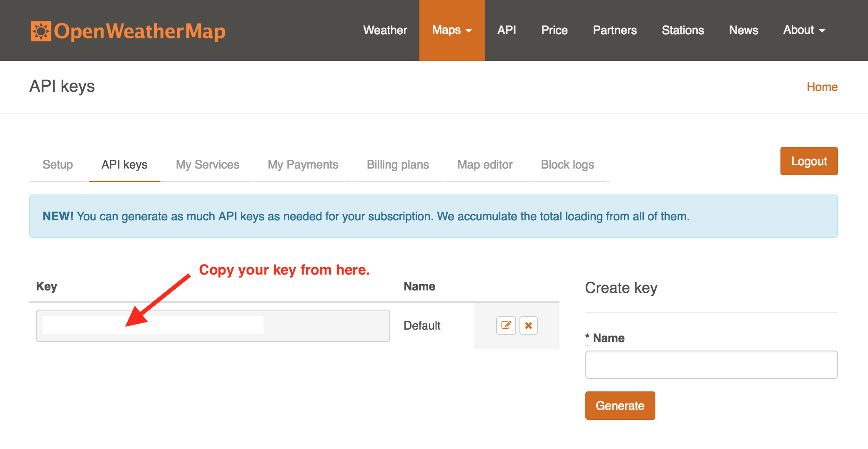Click the "Default" key name cell
Screen dimensions: 868x449
(x=422, y=325)
